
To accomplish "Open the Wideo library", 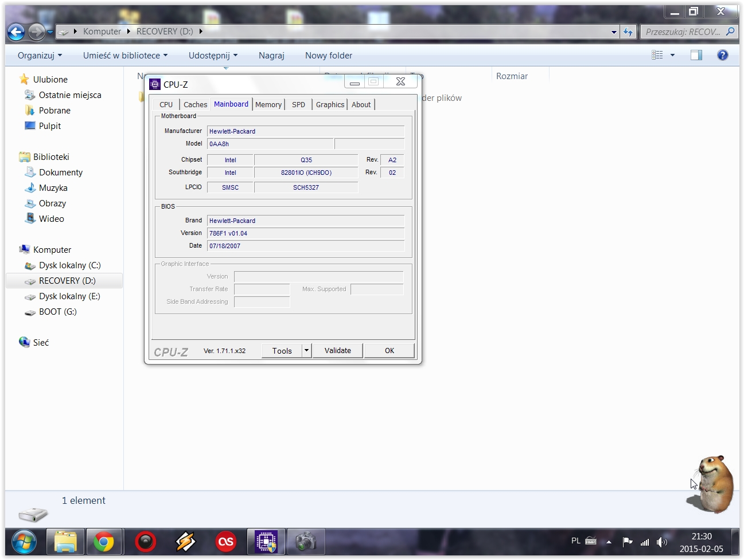I will (x=52, y=219).
